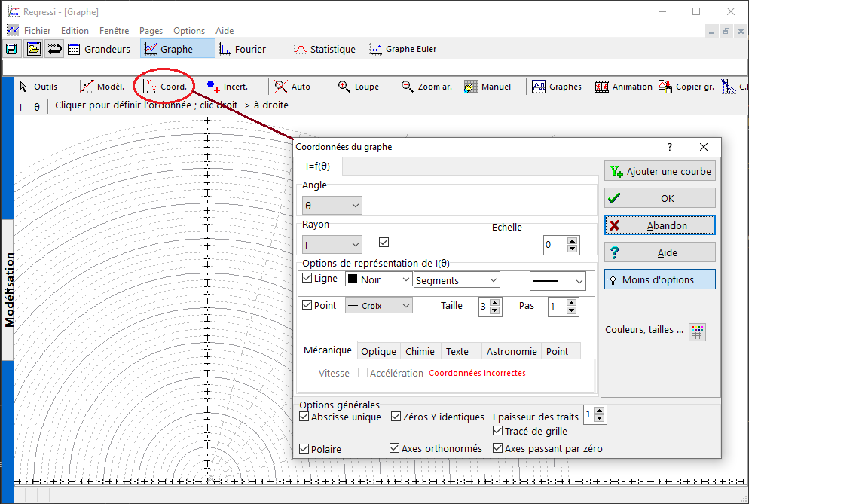868x504 pixels.
Task: Switch to the Chimie tab
Action: click(420, 351)
